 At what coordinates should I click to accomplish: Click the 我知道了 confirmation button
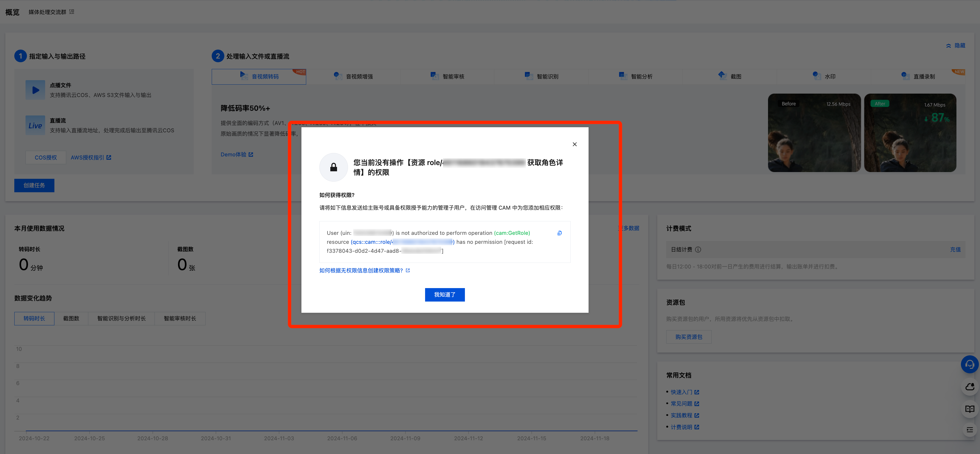[444, 295]
